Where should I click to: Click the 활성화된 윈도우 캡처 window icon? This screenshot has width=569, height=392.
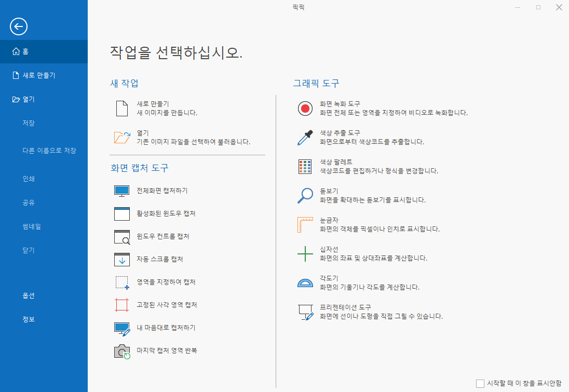pos(122,214)
